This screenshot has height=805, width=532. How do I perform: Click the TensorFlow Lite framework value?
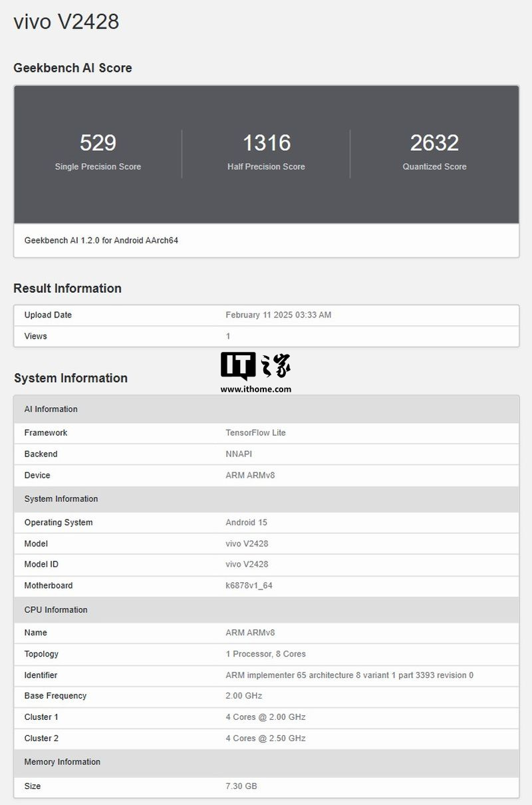255,432
